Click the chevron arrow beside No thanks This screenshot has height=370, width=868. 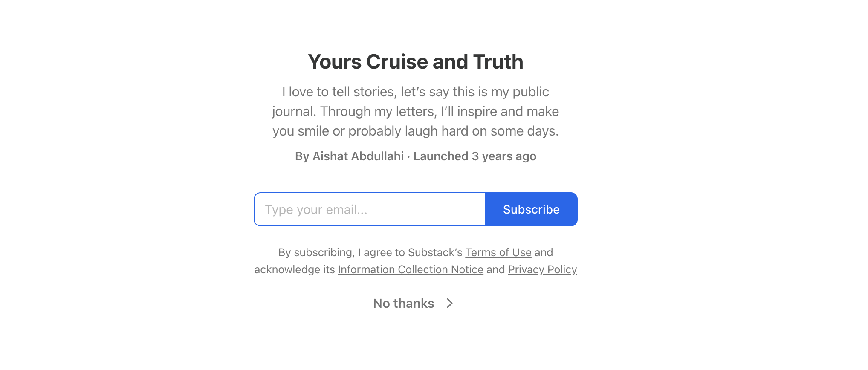click(x=450, y=303)
